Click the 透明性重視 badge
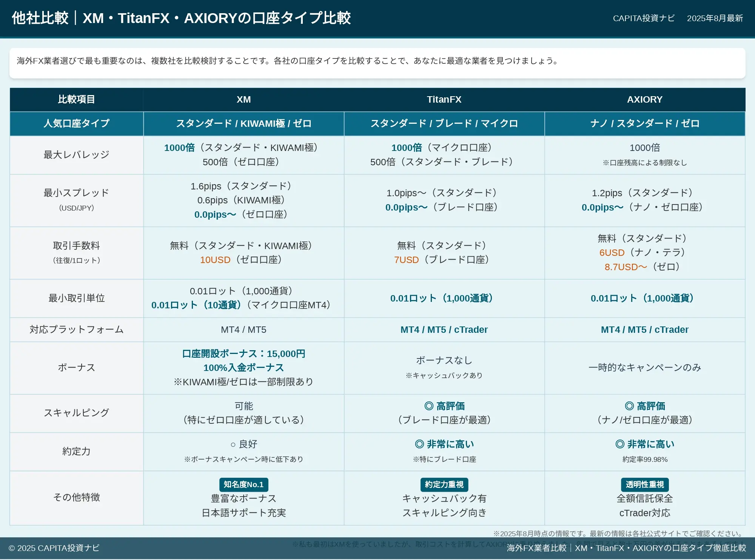Image resolution: width=755 pixels, height=560 pixels. pyautogui.click(x=645, y=485)
